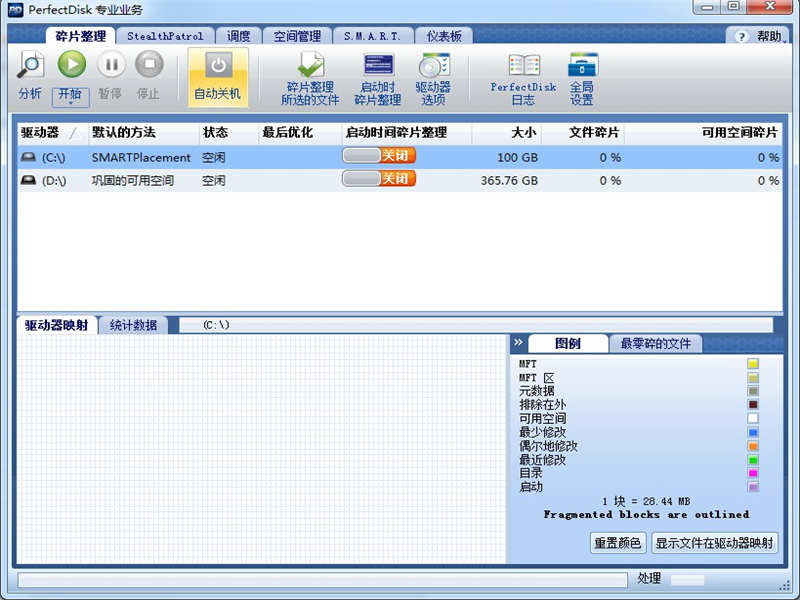Click the 目录 magenta swatch

(x=753, y=473)
